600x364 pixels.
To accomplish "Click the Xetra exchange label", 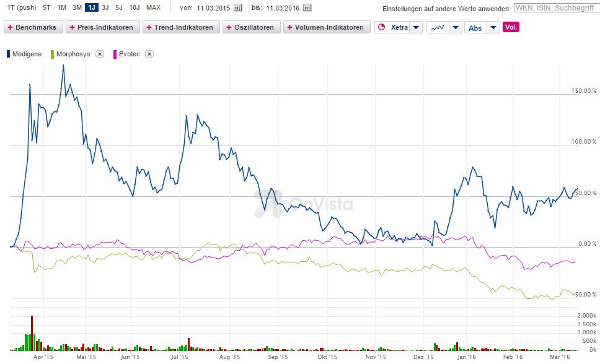I will click(400, 27).
